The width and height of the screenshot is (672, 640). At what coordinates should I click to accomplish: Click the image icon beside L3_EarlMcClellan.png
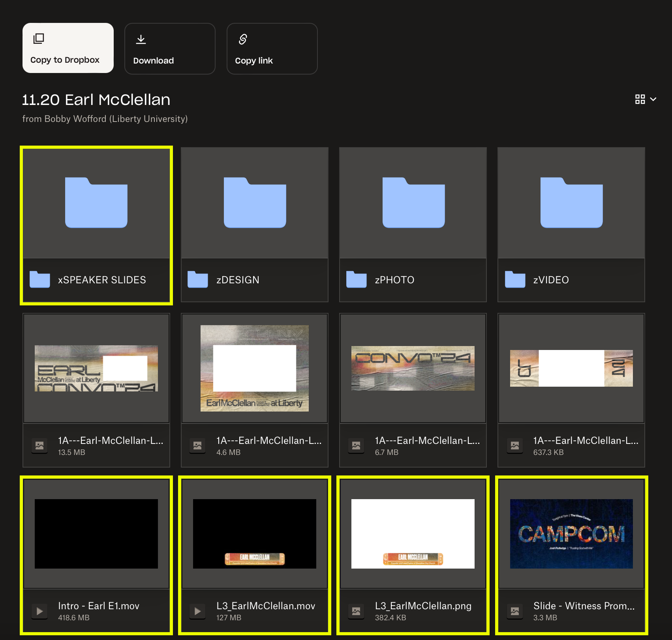point(356,611)
